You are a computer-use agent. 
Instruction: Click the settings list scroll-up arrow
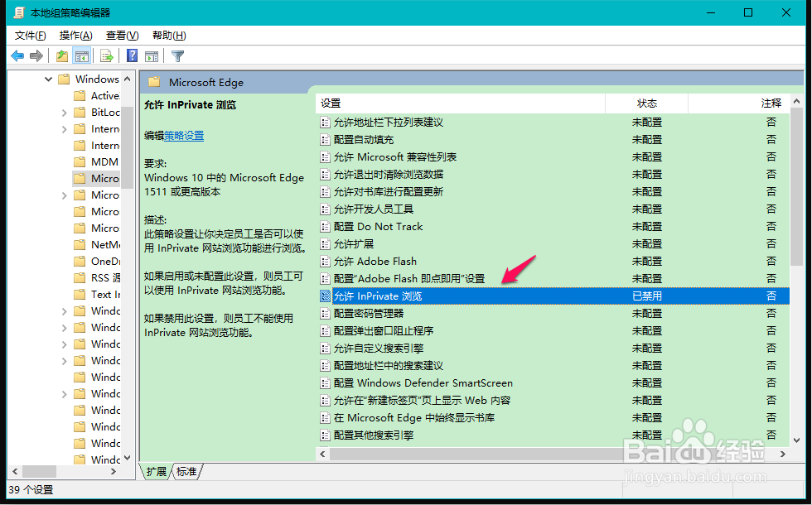click(796, 101)
